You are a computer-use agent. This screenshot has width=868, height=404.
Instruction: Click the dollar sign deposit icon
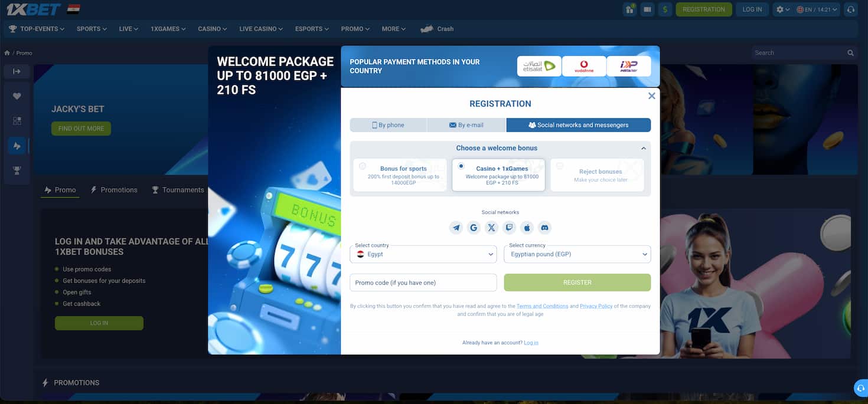pos(665,9)
